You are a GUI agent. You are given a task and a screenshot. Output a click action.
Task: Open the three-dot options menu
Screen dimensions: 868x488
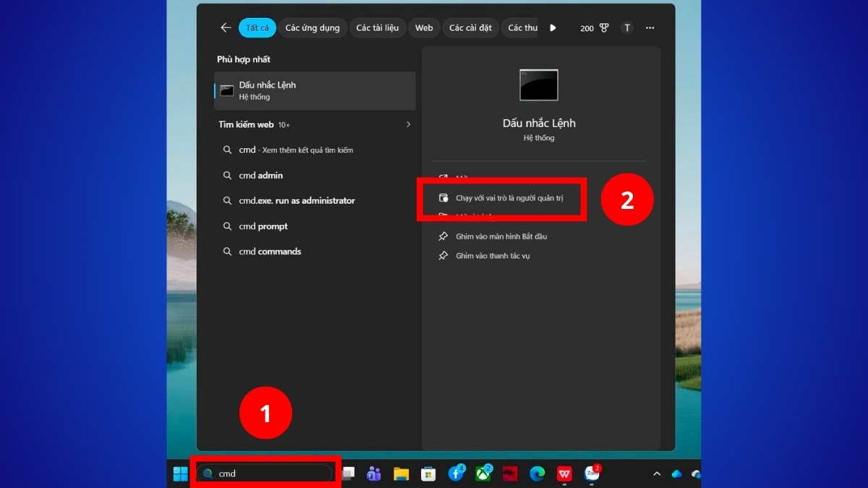[649, 27]
